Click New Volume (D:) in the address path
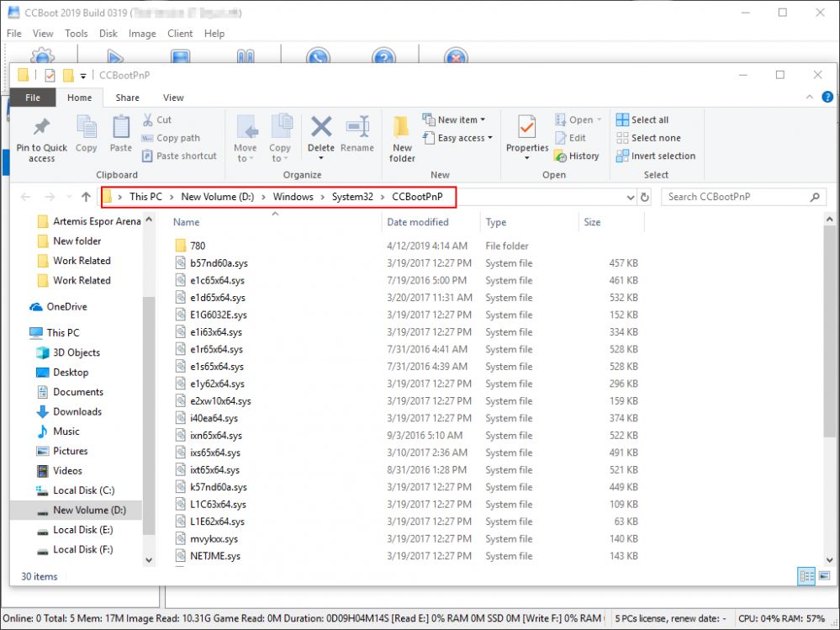 tap(218, 197)
